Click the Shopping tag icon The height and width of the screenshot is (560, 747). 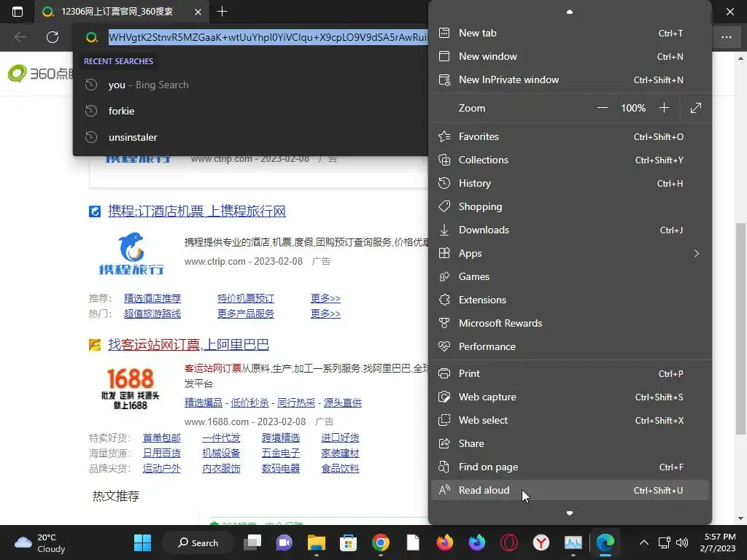[444, 206]
